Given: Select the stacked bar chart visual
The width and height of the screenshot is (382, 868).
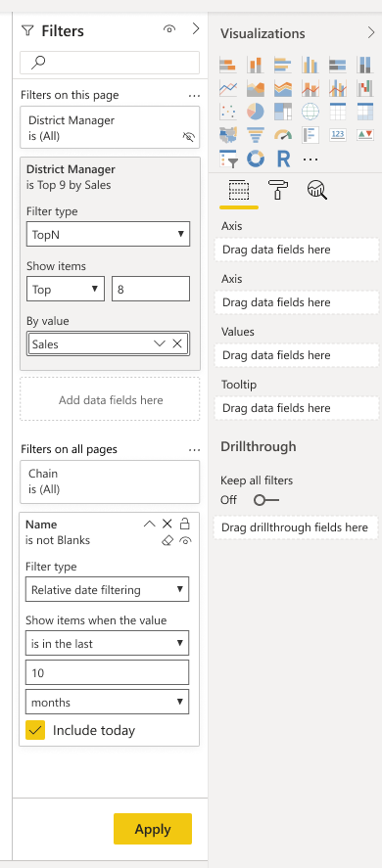Looking at the screenshot, I should [228, 65].
